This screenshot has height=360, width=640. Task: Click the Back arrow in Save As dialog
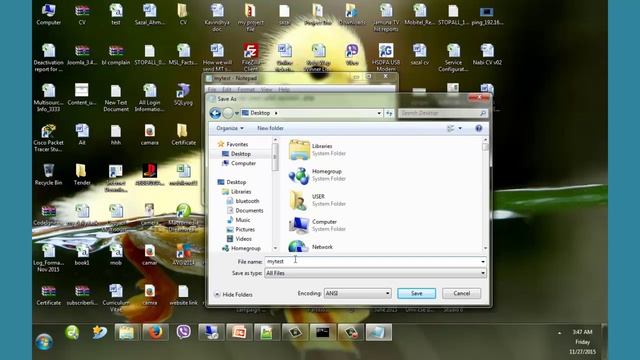pyautogui.click(x=215, y=113)
